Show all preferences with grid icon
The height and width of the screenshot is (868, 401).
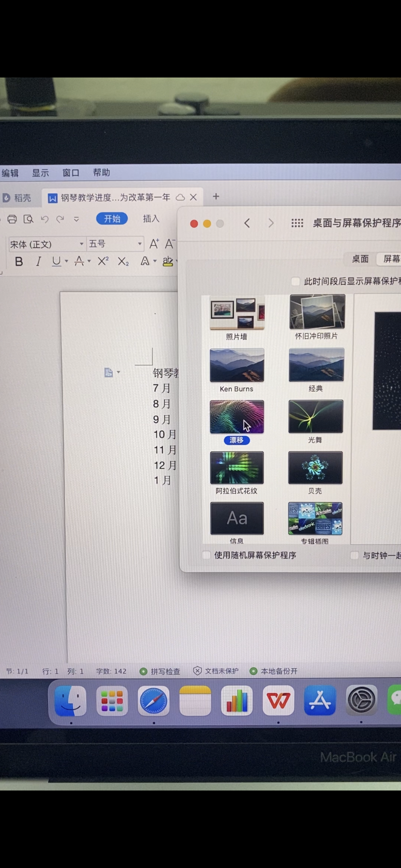tap(297, 223)
